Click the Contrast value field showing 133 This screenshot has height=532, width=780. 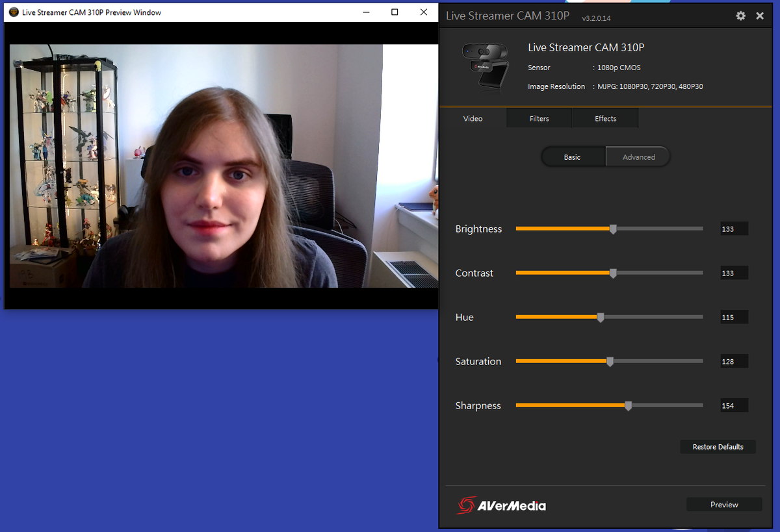(x=734, y=273)
